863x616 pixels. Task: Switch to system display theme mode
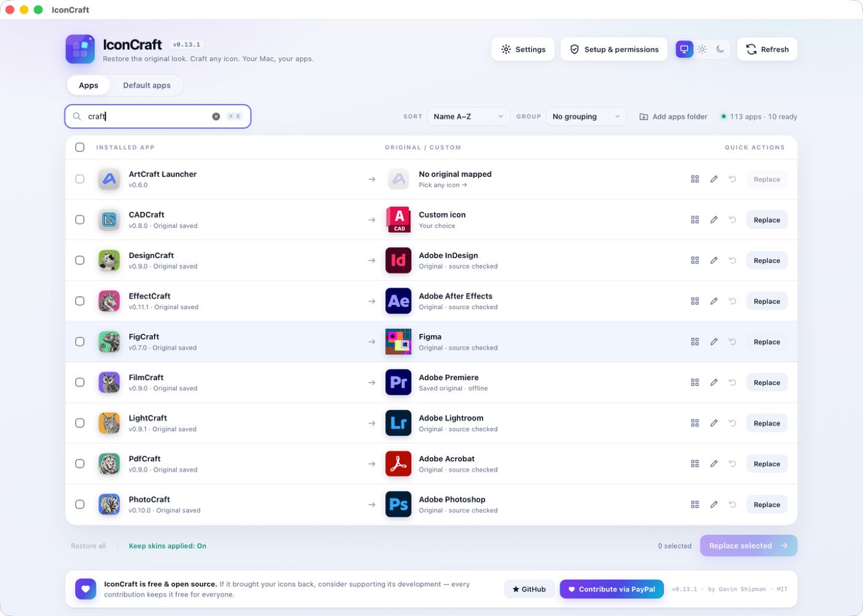(684, 49)
